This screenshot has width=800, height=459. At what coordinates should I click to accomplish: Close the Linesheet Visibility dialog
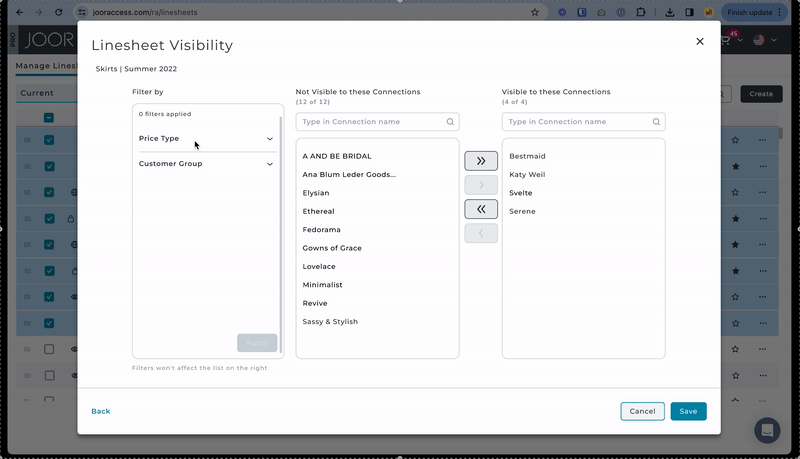tap(700, 41)
